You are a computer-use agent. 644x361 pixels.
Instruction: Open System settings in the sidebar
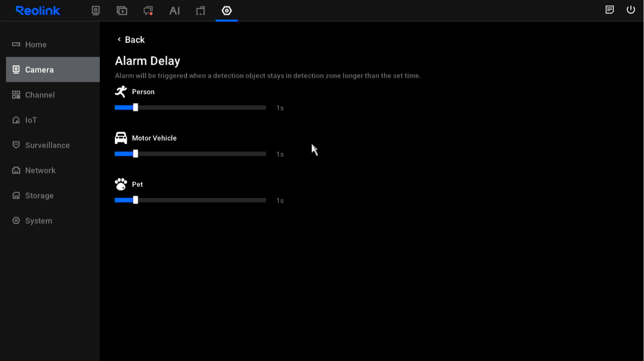tap(53, 221)
